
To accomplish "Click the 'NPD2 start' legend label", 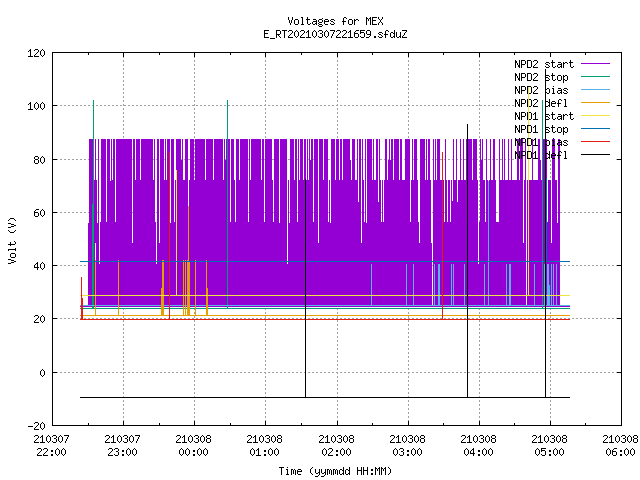I will pos(544,64).
